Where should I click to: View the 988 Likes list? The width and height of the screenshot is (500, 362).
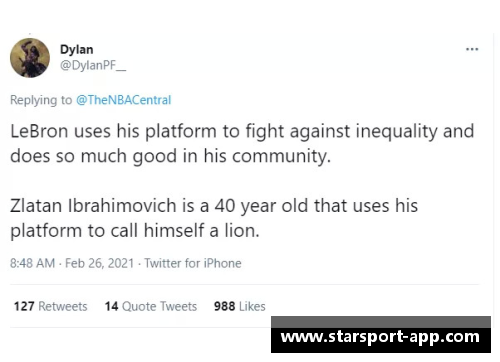point(240,306)
